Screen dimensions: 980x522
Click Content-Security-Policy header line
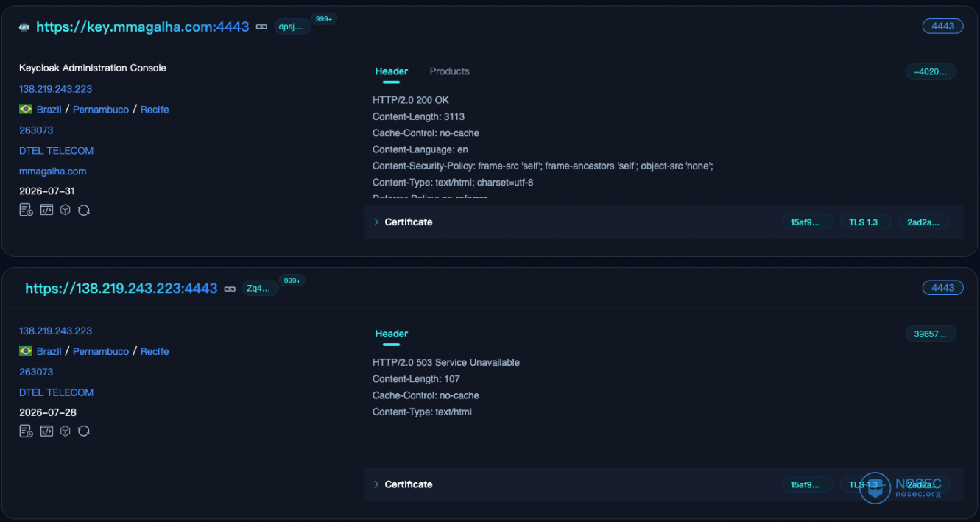[543, 166]
